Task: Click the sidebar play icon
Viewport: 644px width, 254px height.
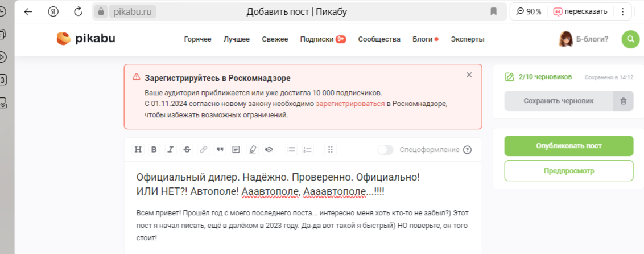Action: click(3, 57)
